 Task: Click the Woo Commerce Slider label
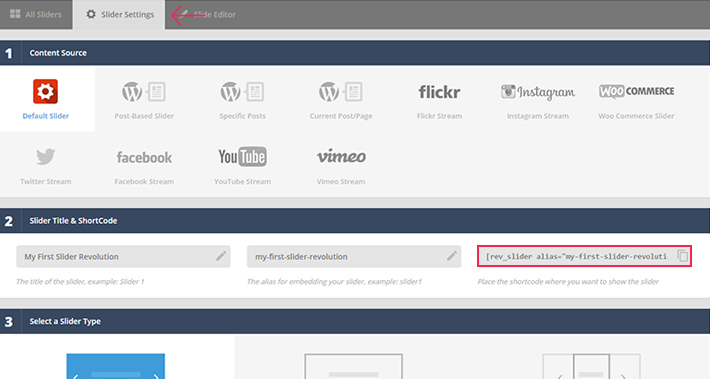(x=636, y=116)
